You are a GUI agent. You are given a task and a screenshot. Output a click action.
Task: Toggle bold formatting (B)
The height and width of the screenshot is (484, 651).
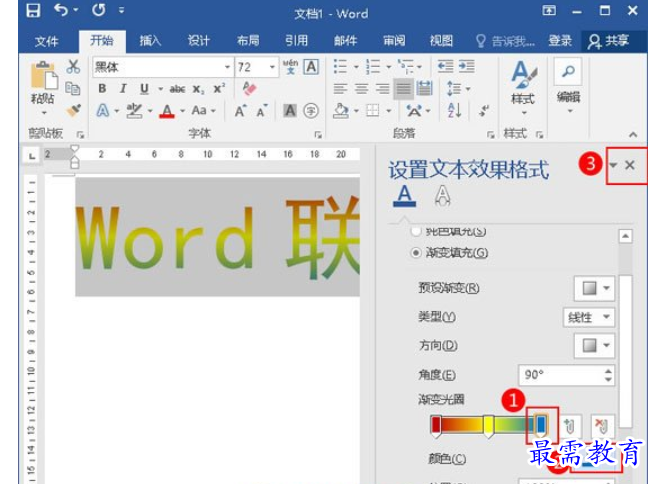point(102,88)
